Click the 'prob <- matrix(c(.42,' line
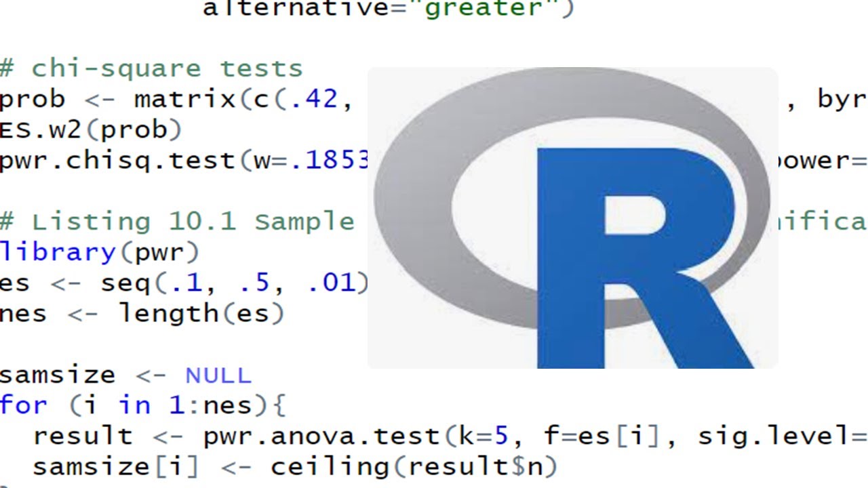This screenshot has width=868, height=488. [177, 100]
